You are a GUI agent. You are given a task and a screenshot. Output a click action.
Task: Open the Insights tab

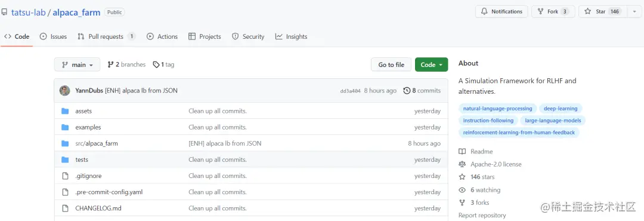[x=291, y=36]
